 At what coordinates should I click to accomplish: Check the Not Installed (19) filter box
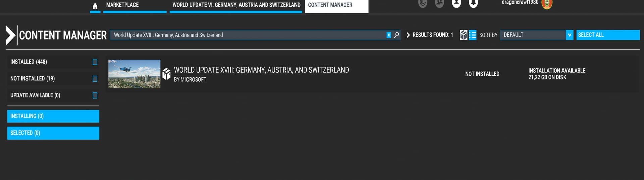tap(95, 79)
